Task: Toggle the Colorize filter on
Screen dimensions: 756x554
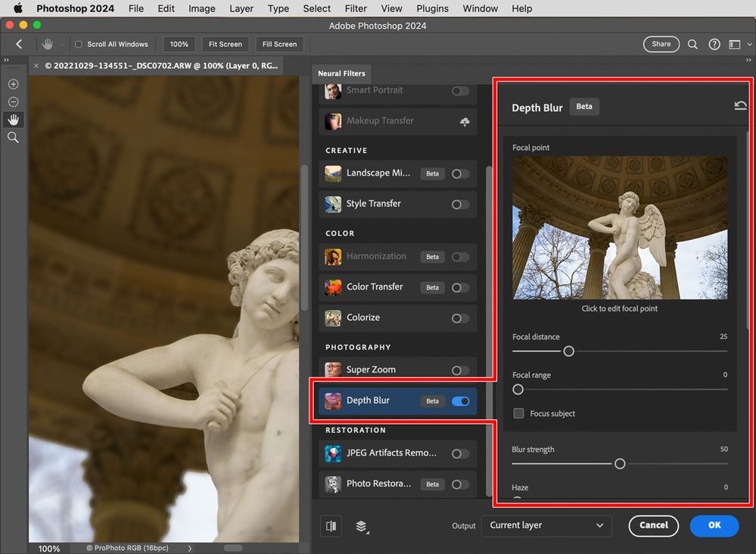Action: pyautogui.click(x=460, y=318)
